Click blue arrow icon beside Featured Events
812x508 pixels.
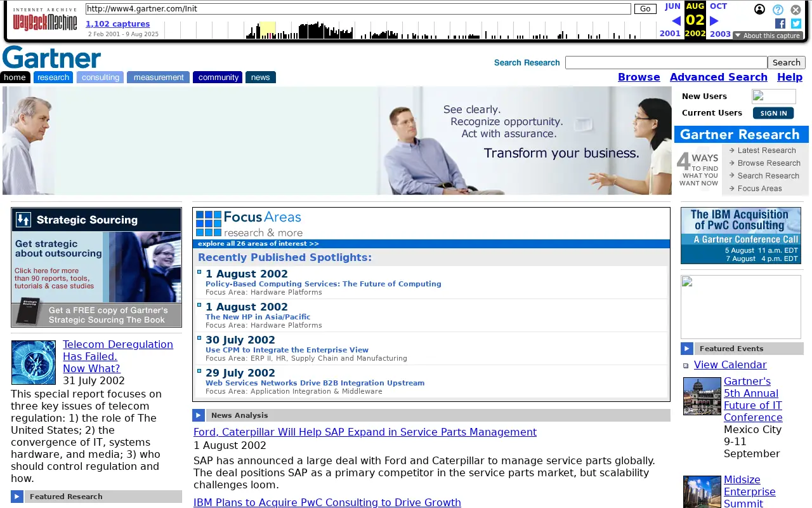tap(687, 349)
